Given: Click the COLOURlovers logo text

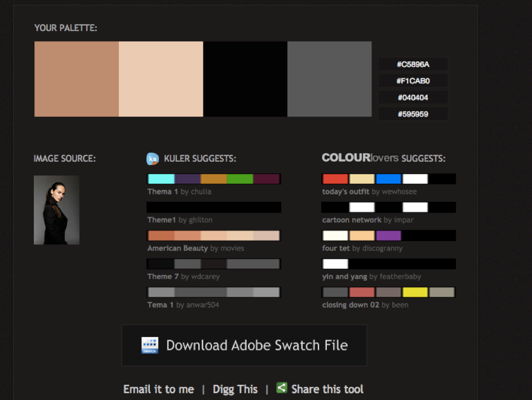Looking at the screenshot, I should [360, 158].
